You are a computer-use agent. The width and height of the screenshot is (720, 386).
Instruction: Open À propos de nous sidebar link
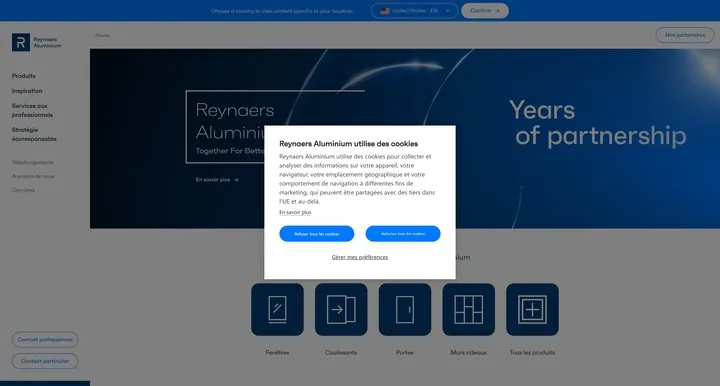pyautogui.click(x=33, y=176)
